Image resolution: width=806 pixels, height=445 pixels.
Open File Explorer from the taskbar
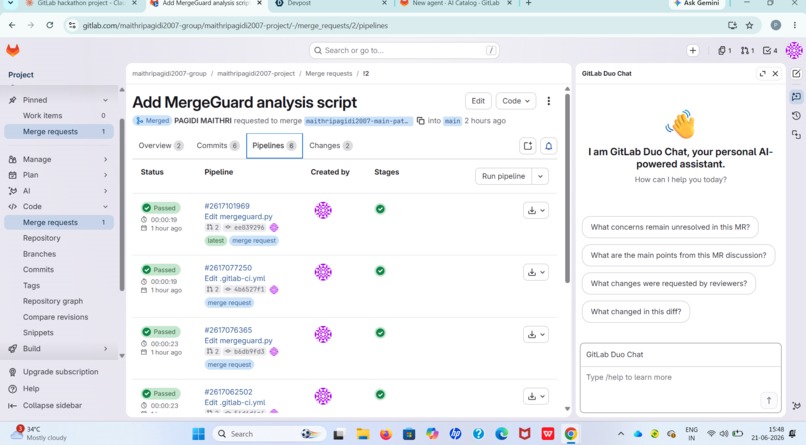pos(363,434)
